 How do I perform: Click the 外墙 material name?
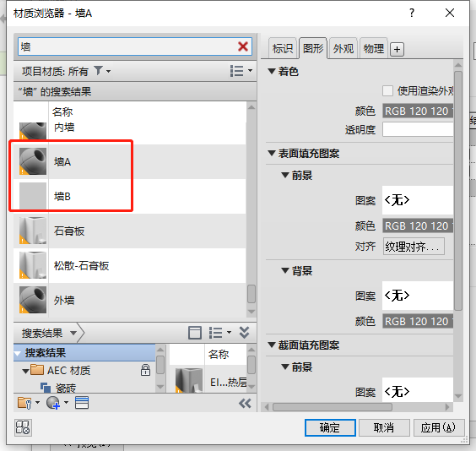[64, 300]
